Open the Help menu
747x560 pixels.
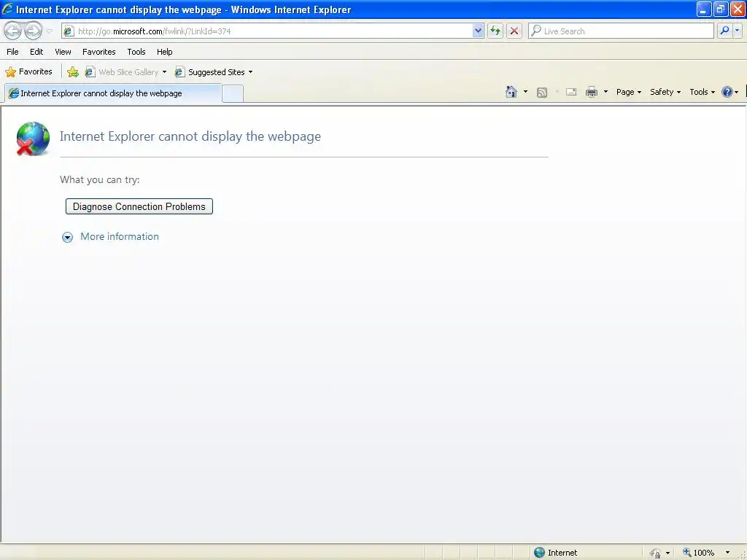(x=164, y=52)
